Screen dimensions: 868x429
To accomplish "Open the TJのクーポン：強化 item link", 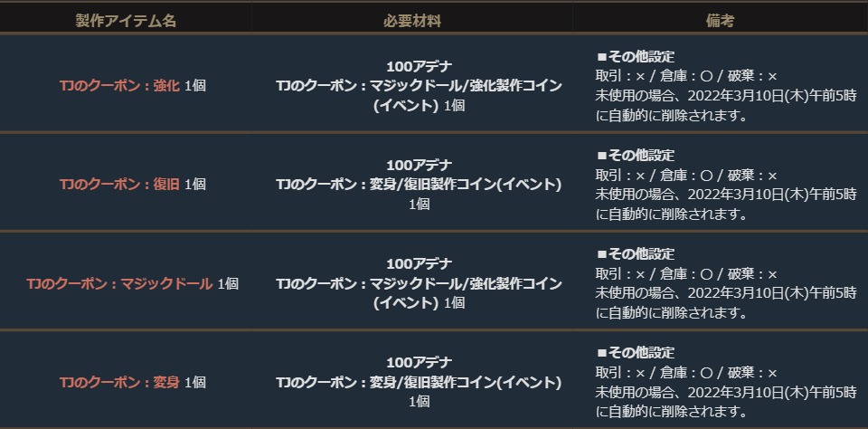I will tap(119, 85).
